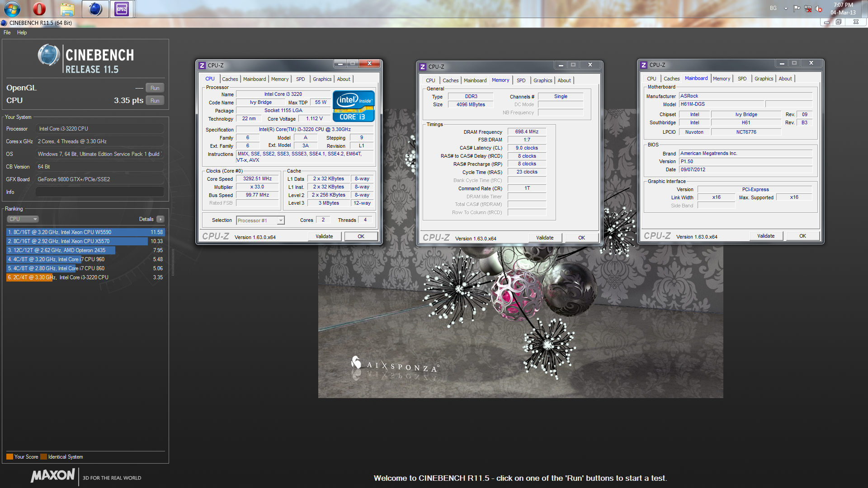Open About tab in right CPU-Z window
Screen dimensions: 868x488
click(785, 79)
